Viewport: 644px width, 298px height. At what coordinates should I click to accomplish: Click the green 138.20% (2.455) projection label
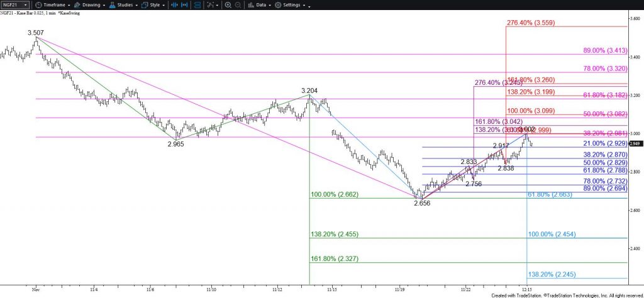click(335, 235)
